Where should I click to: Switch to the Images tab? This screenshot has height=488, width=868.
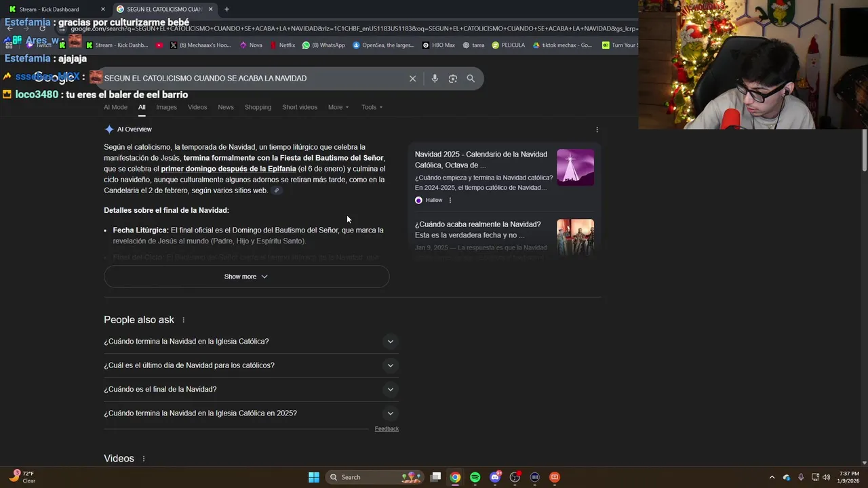[x=166, y=107]
